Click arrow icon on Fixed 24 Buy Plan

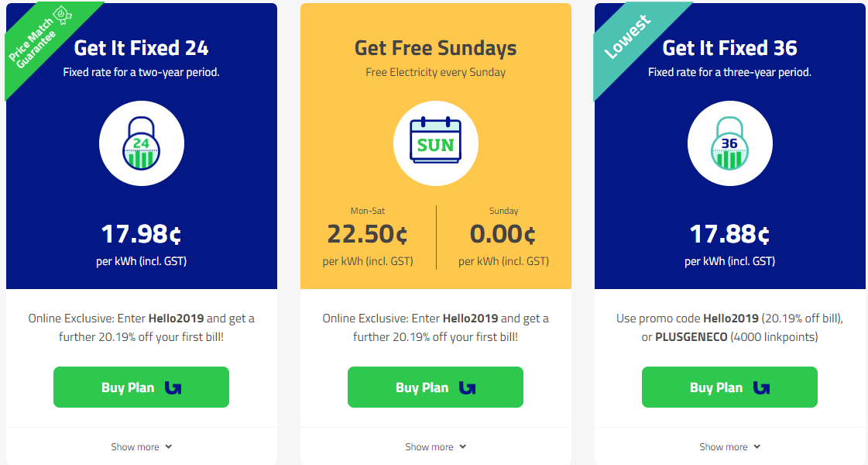173,387
